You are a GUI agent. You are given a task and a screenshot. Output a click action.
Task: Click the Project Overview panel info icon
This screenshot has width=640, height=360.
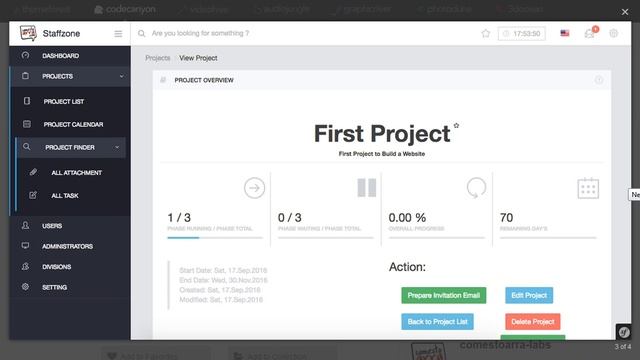click(x=598, y=80)
